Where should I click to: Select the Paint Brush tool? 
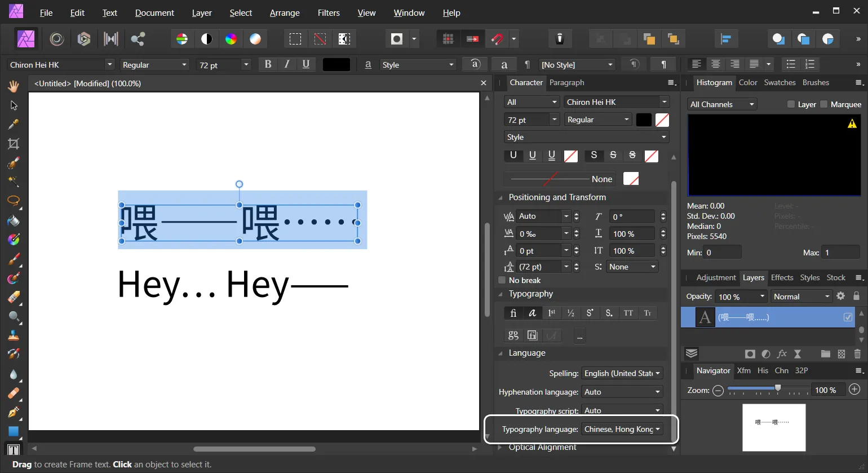[14, 259]
